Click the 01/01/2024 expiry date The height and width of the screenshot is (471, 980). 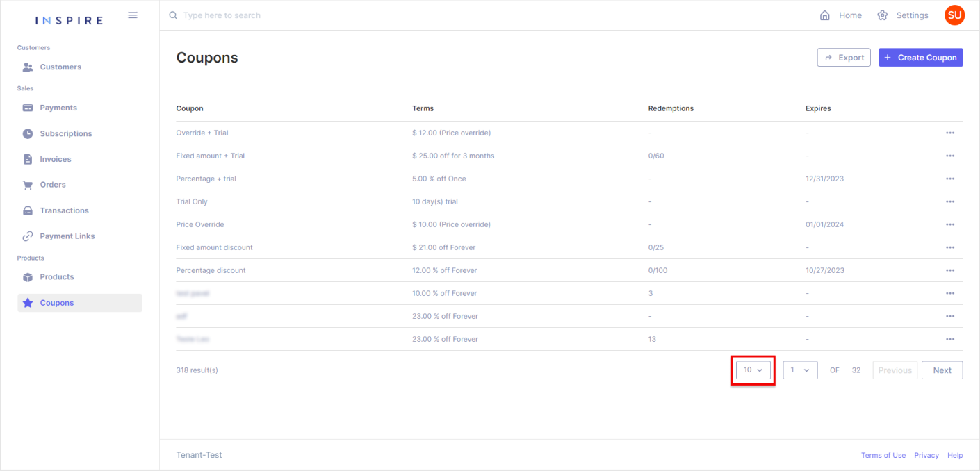tap(825, 224)
